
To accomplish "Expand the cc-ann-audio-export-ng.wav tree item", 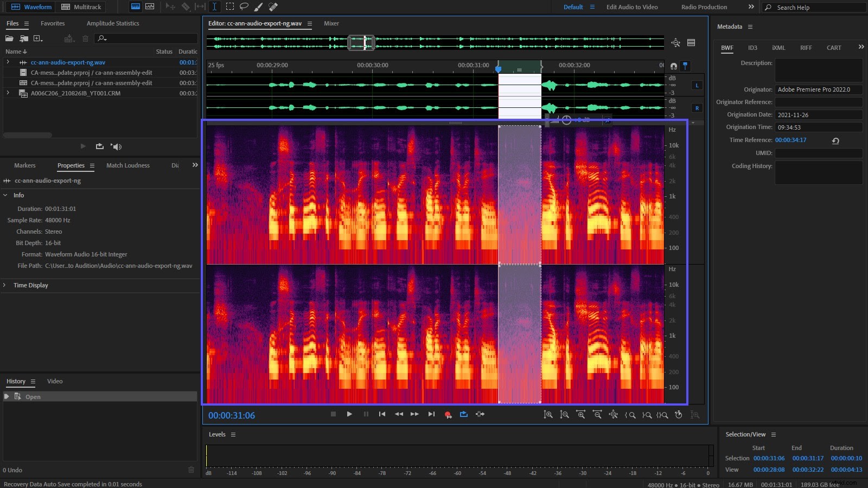I will click(8, 62).
